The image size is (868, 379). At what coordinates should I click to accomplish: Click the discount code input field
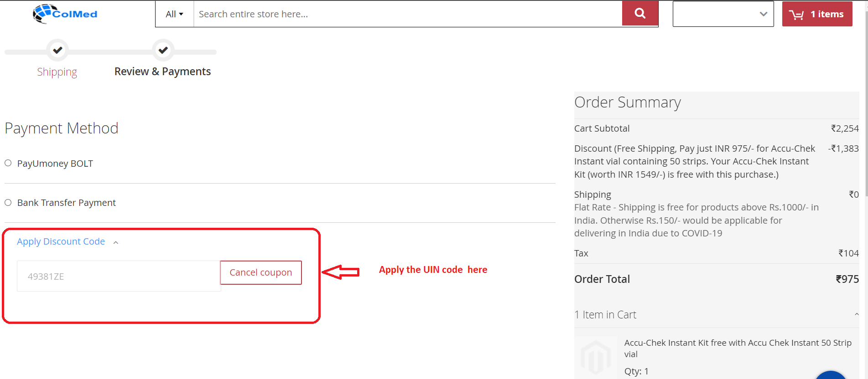tap(119, 276)
